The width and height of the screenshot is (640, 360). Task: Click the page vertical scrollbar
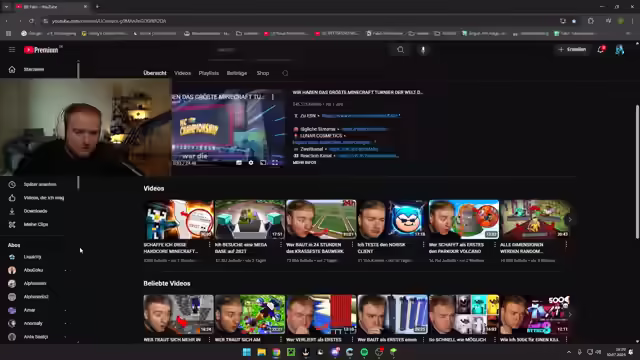coord(637,171)
